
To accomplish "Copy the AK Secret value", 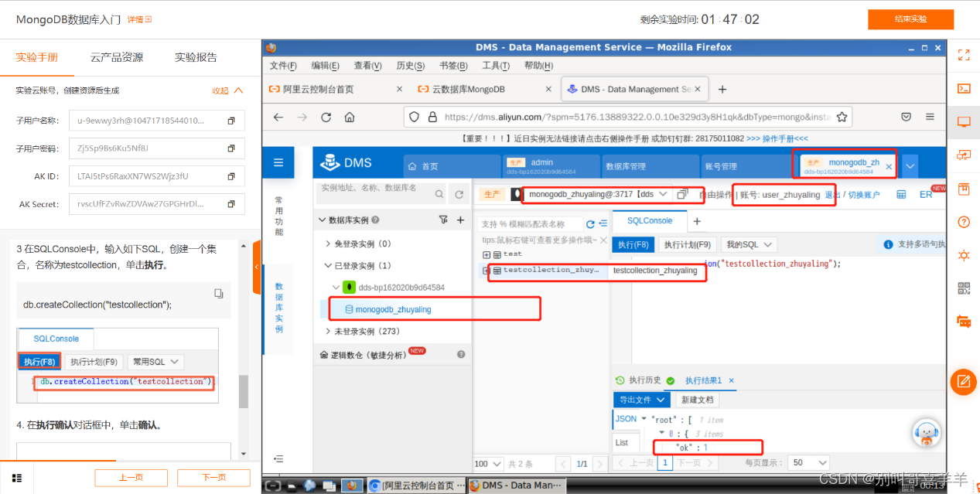I will click(230, 204).
